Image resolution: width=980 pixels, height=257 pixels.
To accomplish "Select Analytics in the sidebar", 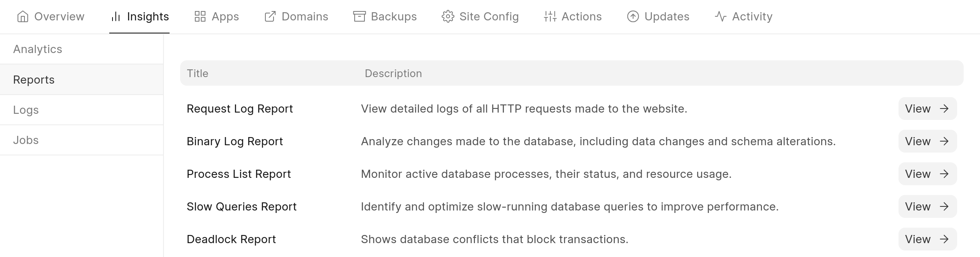I will [38, 49].
